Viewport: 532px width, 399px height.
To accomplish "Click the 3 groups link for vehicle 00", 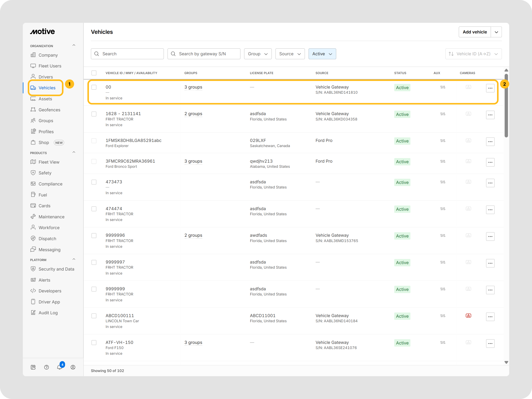I will tap(193, 87).
